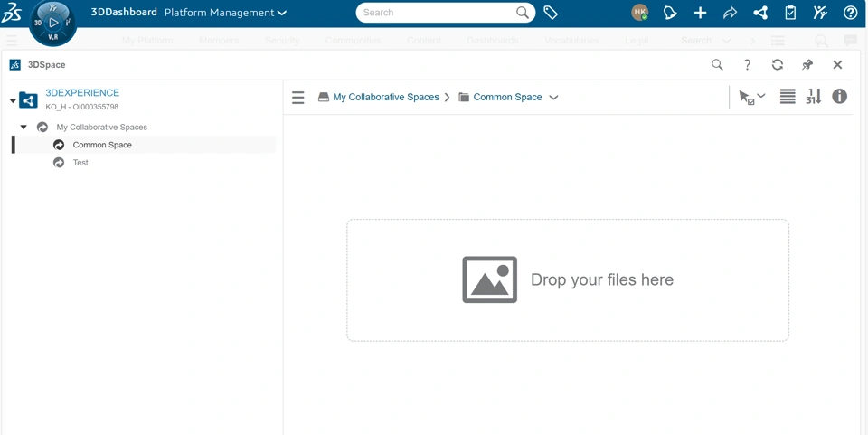Click the plus Add icon
Image resolution: width=868 pixels, height=435 pixels.
(x=700, y=12)
